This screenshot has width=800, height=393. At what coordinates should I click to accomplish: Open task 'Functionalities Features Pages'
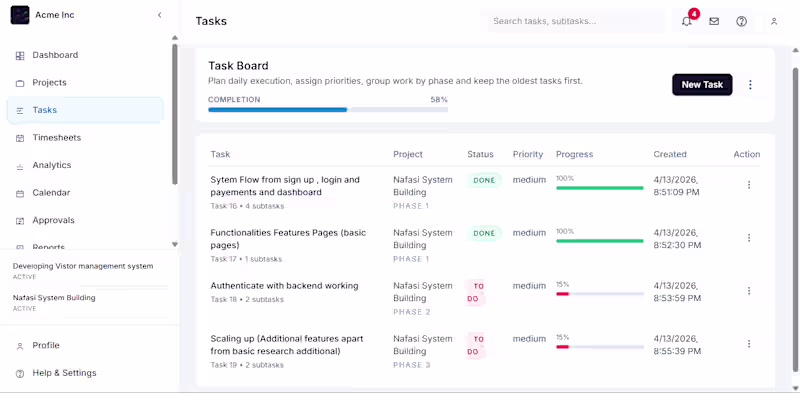pyautogui.click(x=288, y=239)
